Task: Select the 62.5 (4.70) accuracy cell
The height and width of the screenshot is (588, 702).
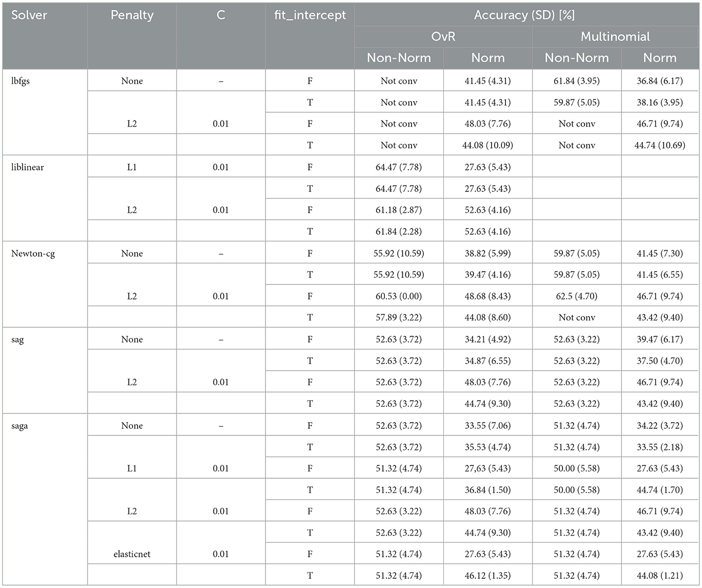Action: 576,297
